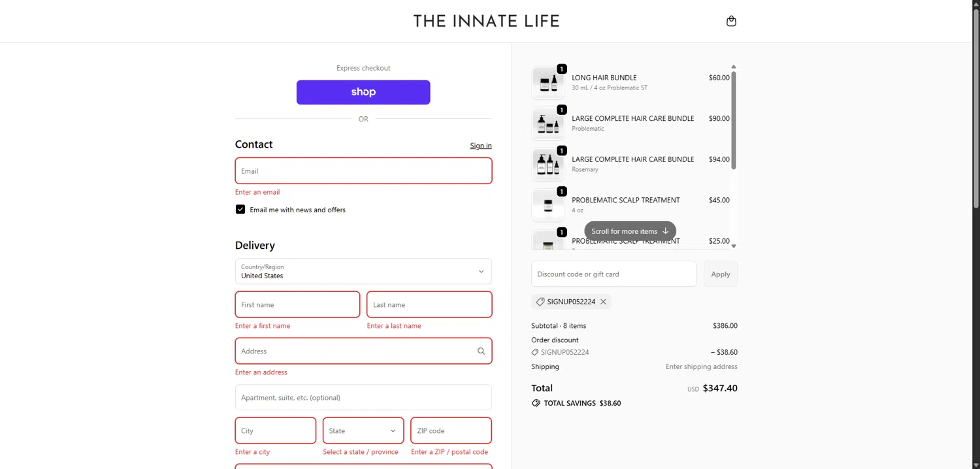The width and height of the screenshot is (980, 469).
Task: Open the Country/Region dropdown
Action: click(x=363, y=271)
